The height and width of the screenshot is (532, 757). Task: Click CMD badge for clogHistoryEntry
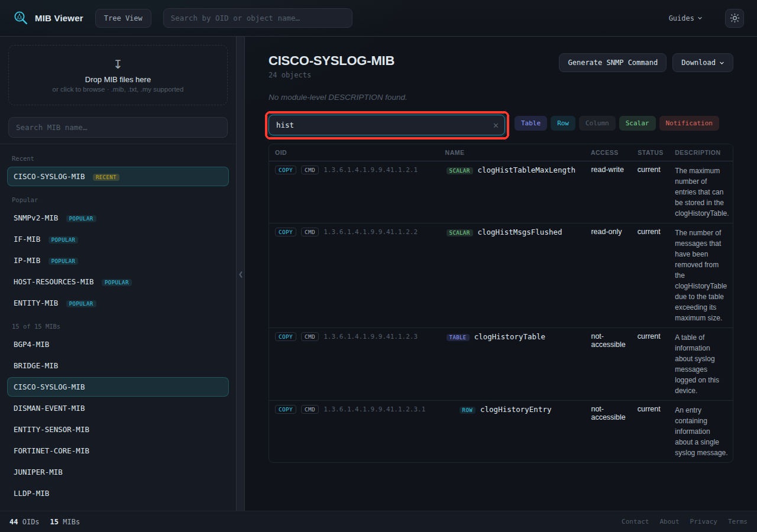[x=310, y=410]
